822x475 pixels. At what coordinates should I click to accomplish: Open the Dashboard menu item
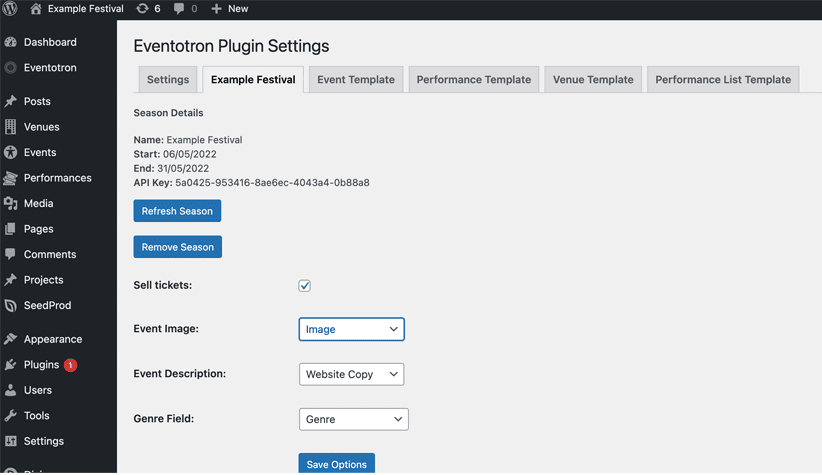(50, 42)
